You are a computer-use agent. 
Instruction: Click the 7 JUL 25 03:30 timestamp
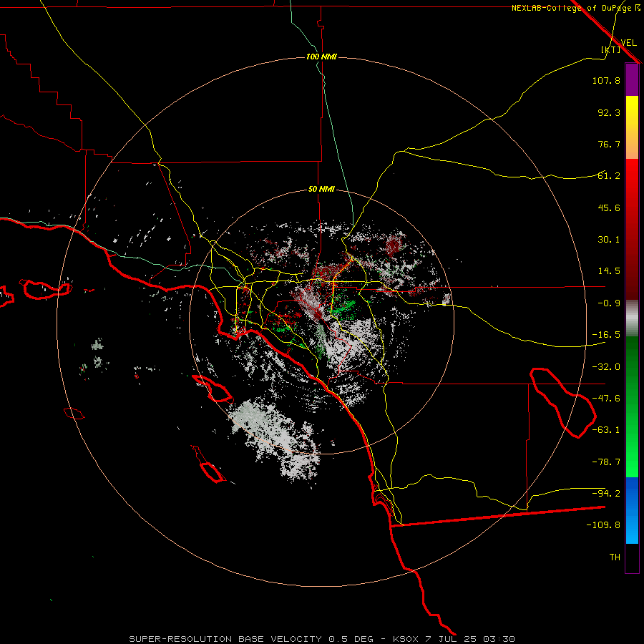pos(471,639)
